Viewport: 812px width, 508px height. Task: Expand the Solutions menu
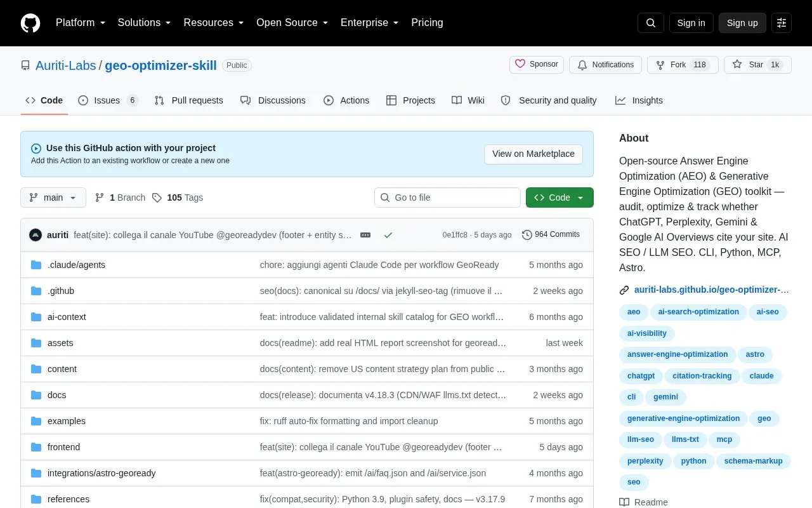145,23
